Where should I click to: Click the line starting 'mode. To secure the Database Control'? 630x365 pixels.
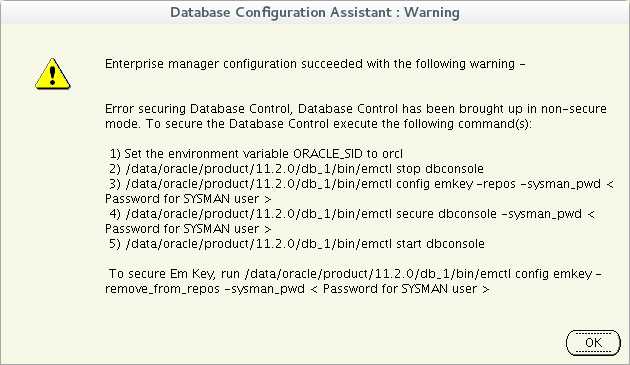coord(318,124)
